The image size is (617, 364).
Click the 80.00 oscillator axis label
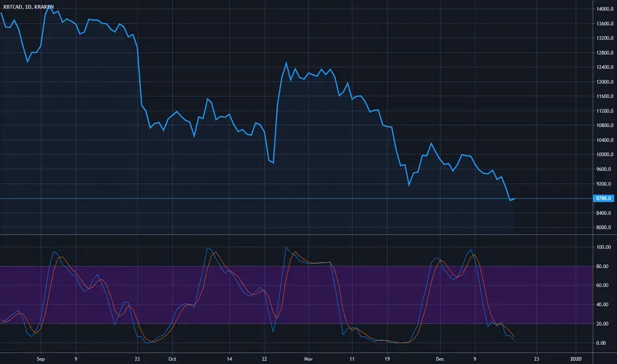click(x=604, y=267)
